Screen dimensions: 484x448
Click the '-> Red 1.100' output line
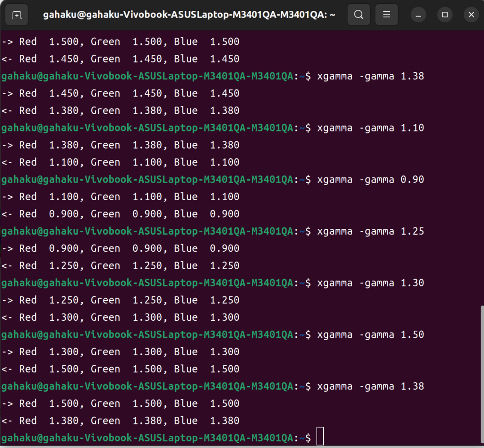click(x=121, y=196)
